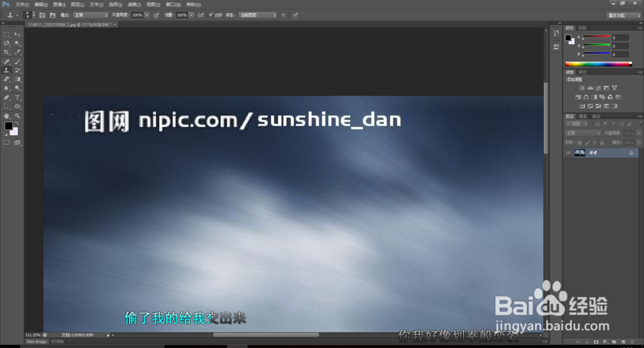Select the Lasso tool

pos(6,44)
